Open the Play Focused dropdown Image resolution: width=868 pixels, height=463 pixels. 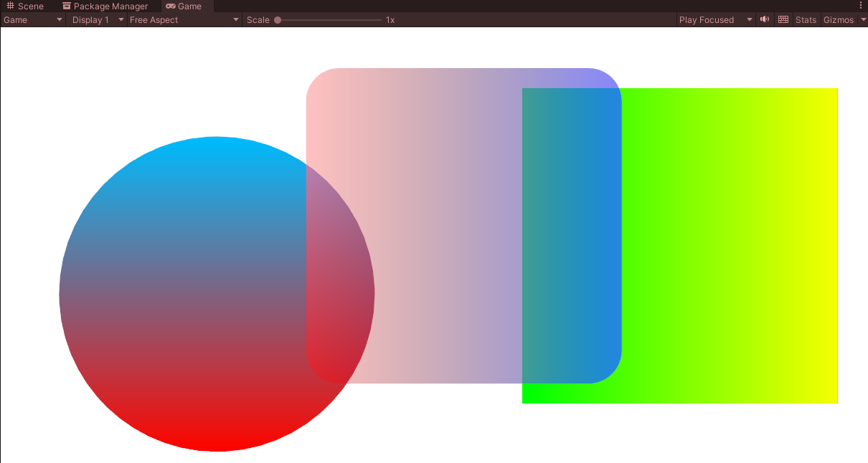pyautogui.click(x=716, y=20)
